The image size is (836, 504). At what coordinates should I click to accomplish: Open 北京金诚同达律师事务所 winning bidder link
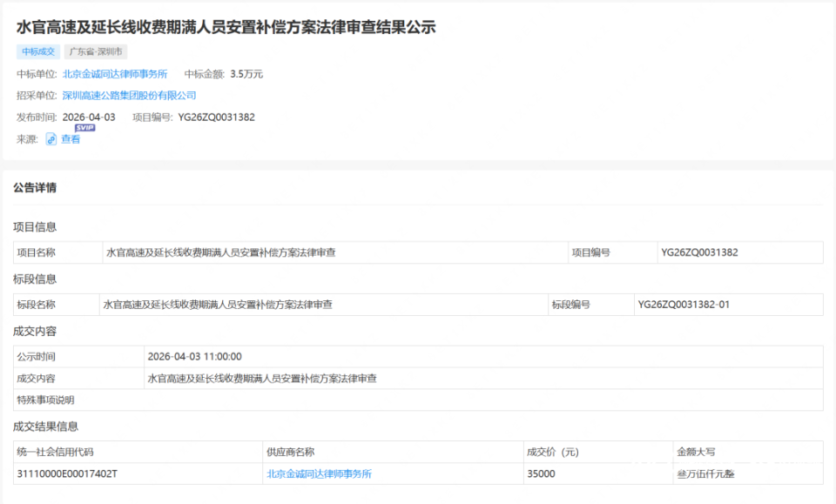115,74
